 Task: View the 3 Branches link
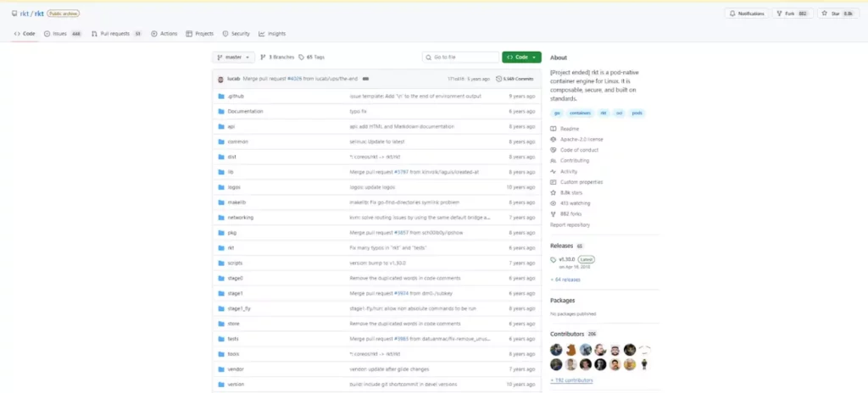pyautogui.click(x=277, y=57)
